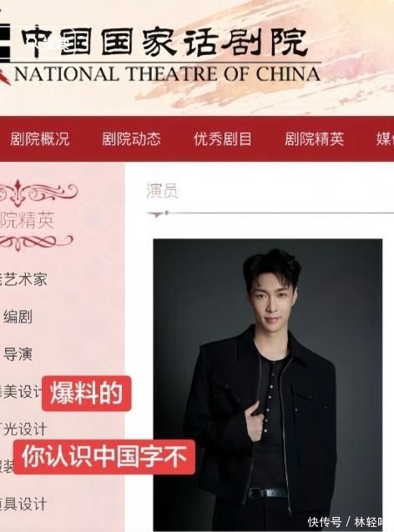Click the 快传号 watermark text
The width and height of the screenshot is (394, 532).
pos(325,521)
